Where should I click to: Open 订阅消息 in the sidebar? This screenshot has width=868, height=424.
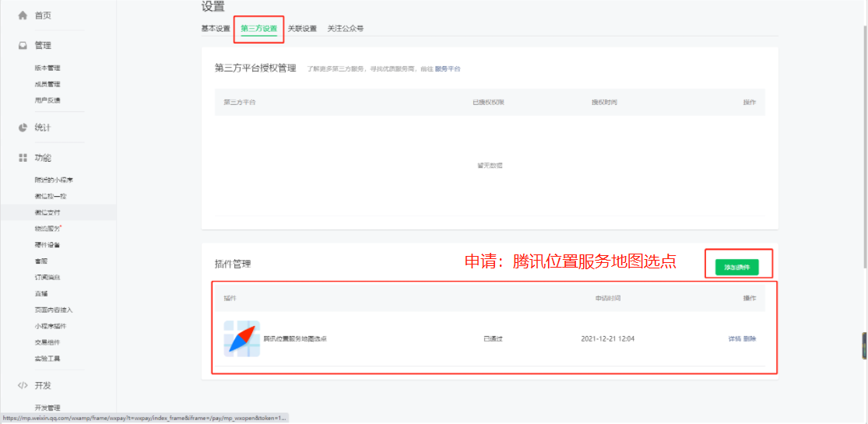pyautogui.click(x=47, y=277)
